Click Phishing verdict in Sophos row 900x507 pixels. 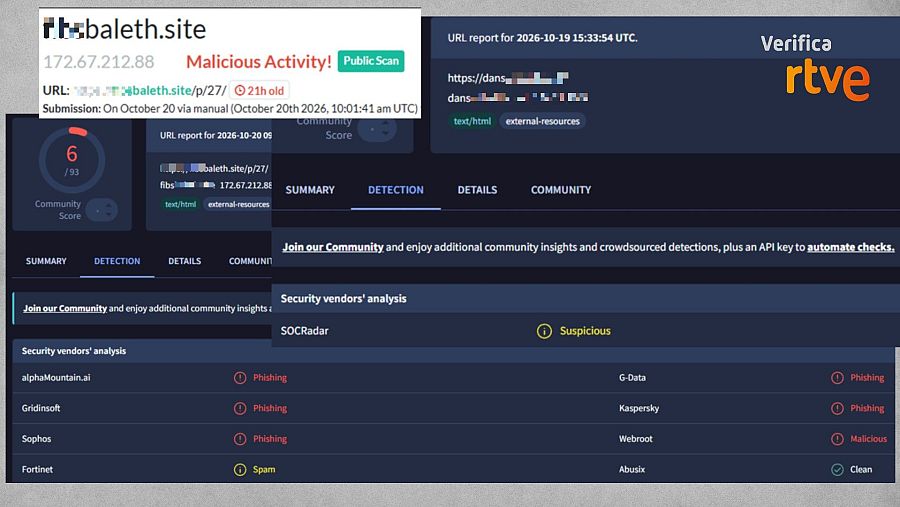[270, 439]
